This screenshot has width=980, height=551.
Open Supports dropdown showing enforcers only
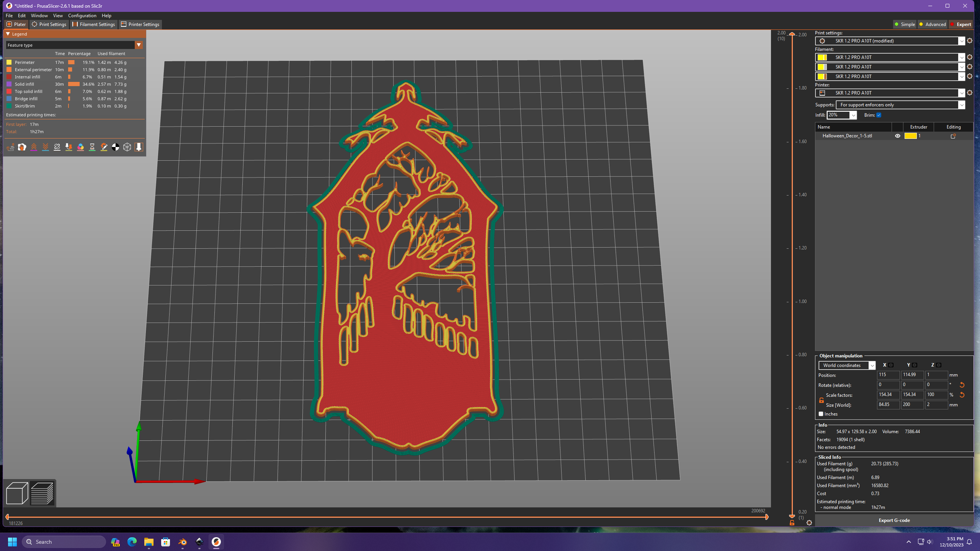click(x=900, y=105)
